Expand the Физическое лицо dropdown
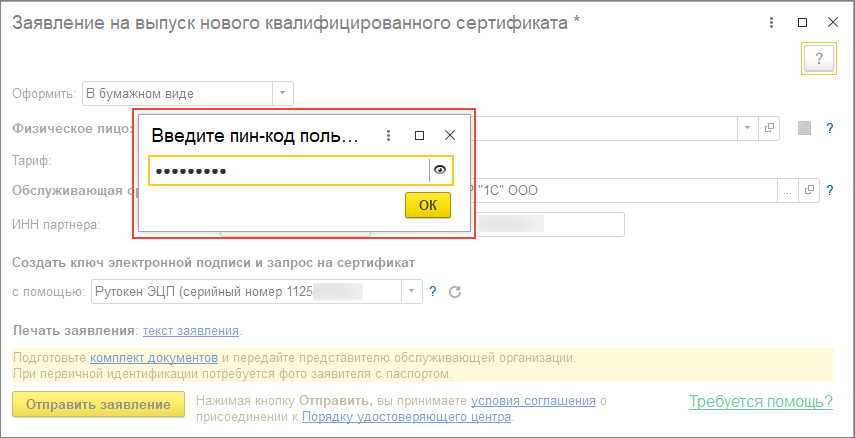Screen dimensions: 855x438 (748, 128)
